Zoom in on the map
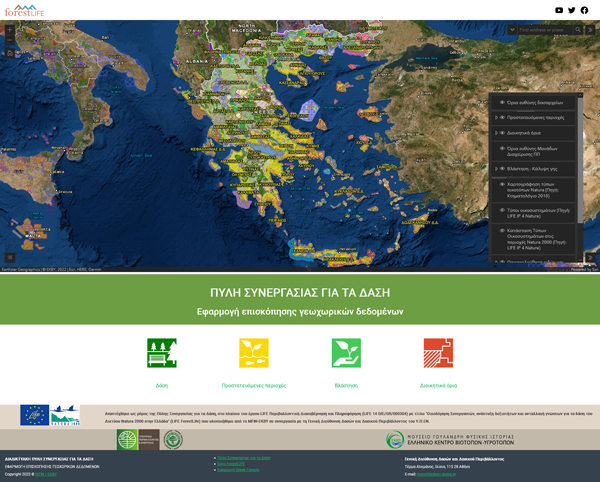The width and height of the screenshot is (600, 482). click(10, 29)
